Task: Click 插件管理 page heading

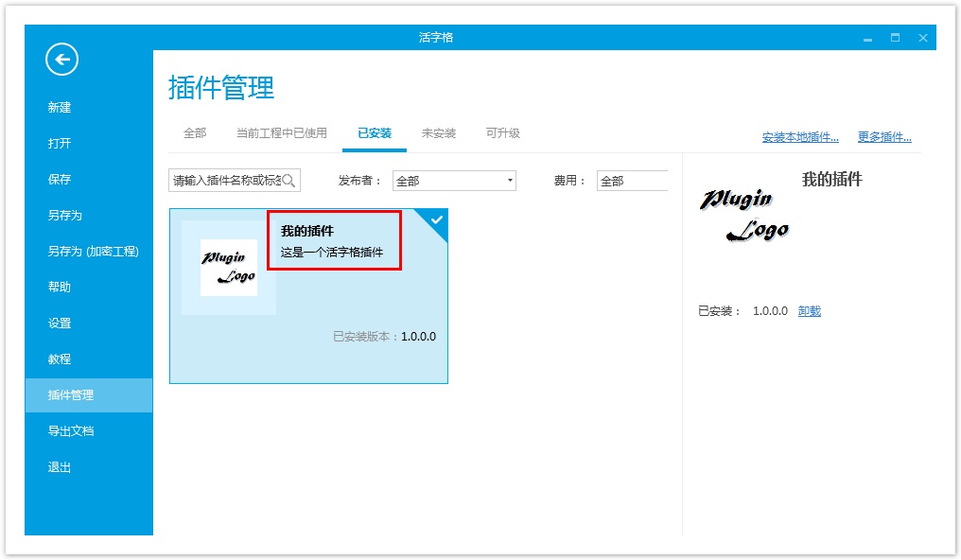Action: pos(221,88)
